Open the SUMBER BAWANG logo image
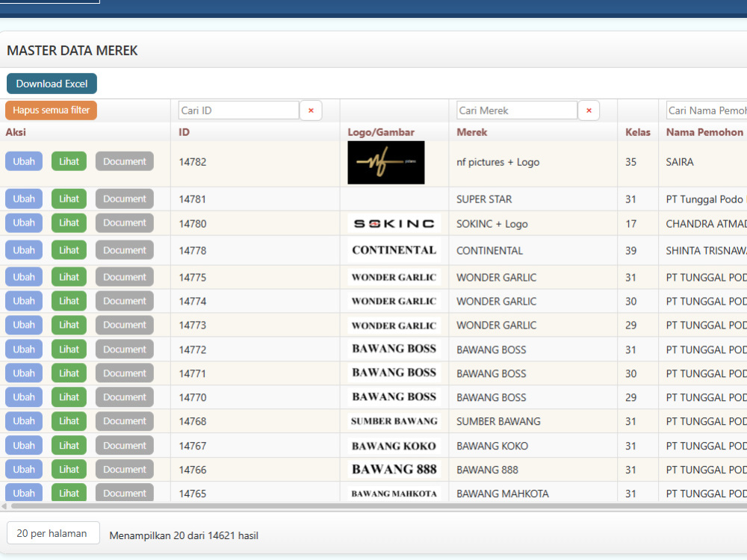Image resolution: width=747 pixels, height=560 pixels. point(394,421)
